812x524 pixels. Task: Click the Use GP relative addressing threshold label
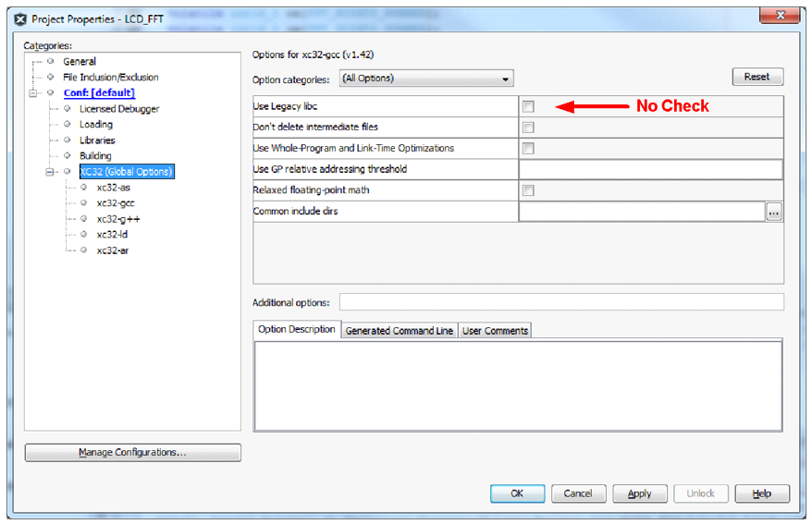[330, 169]
